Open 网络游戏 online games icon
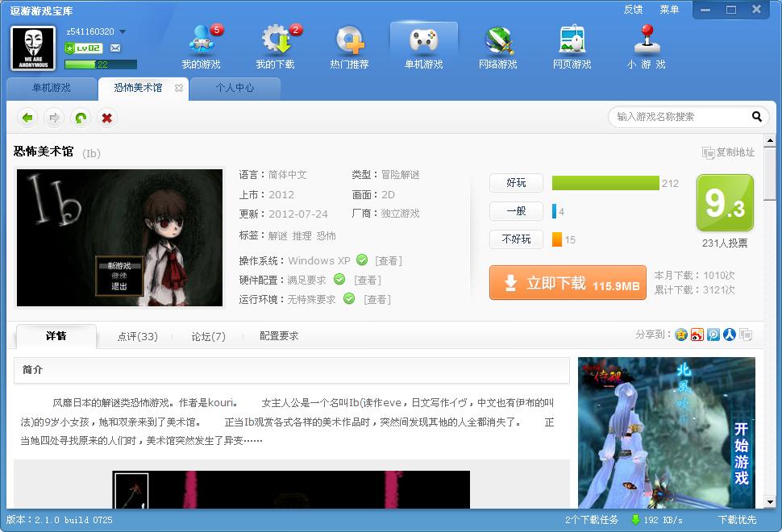This screenshot has height=532, width=782. click(x=497, y=47)
